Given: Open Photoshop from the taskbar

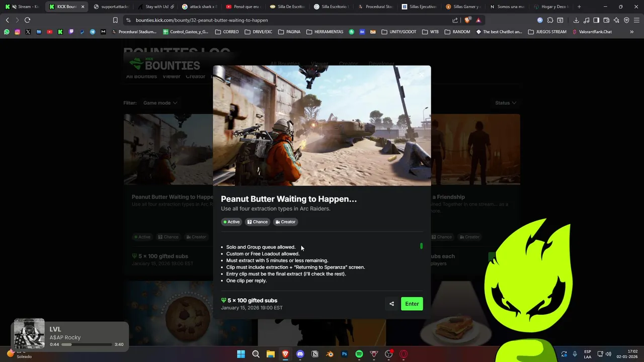Looking at the screenshot, I should click(345, 354).
